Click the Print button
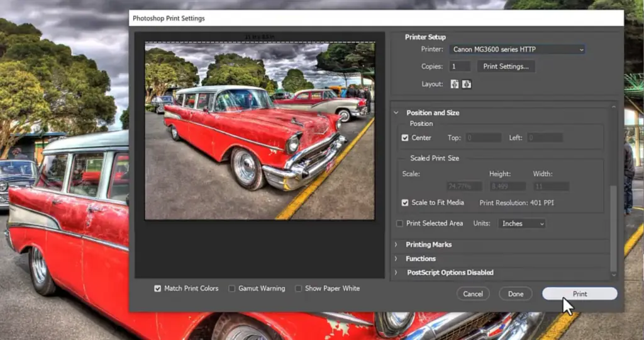This screenshot has height=340, width=644. [x=579, y=294]
